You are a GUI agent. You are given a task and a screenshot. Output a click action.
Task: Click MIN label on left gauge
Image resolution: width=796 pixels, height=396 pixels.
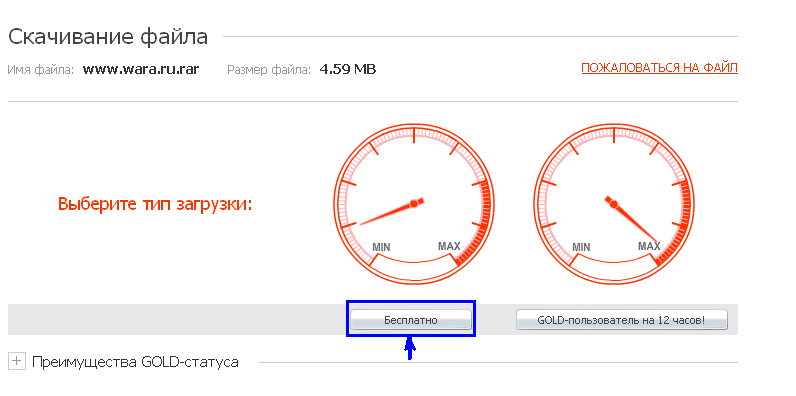click(x=381, y=247)
